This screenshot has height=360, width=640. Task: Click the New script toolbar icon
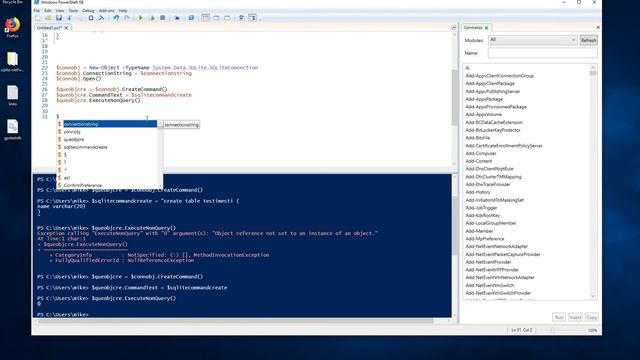click(x=38, y=18)
